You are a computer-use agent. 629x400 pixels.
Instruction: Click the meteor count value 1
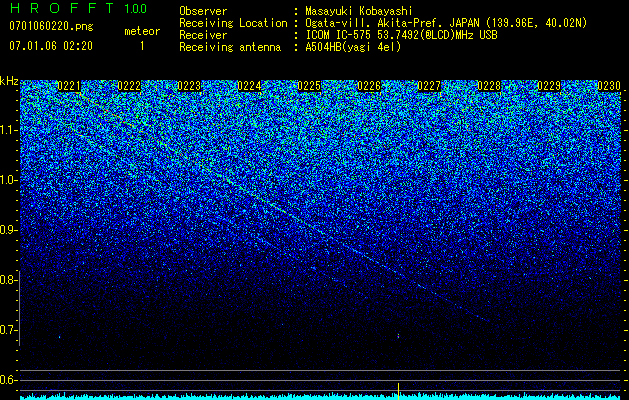[142, 46]
